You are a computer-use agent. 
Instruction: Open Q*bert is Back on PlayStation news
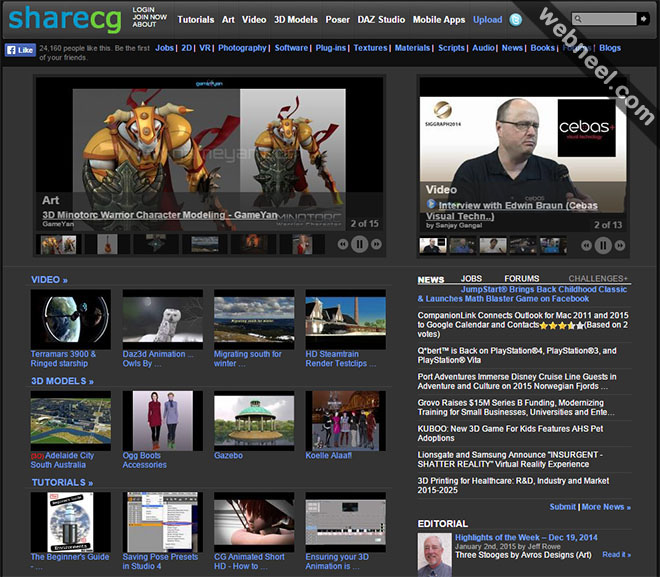click(517, 355)
